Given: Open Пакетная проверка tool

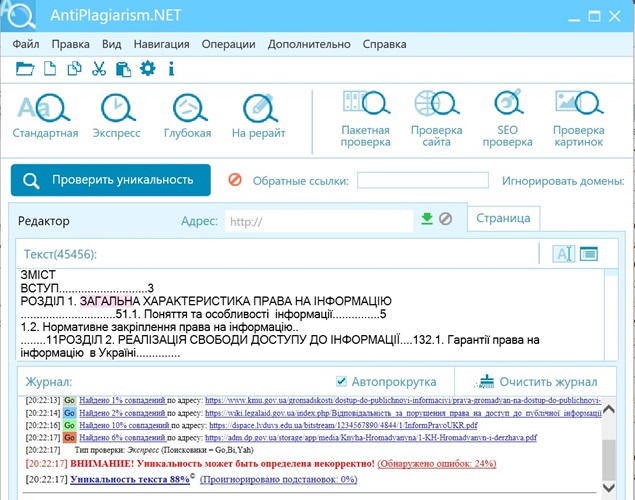Looking at the screenshot, I should point(365,119).
